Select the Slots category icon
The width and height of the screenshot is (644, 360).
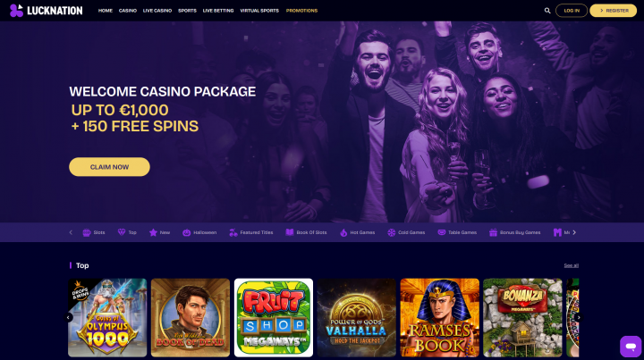tap(87, 232)
